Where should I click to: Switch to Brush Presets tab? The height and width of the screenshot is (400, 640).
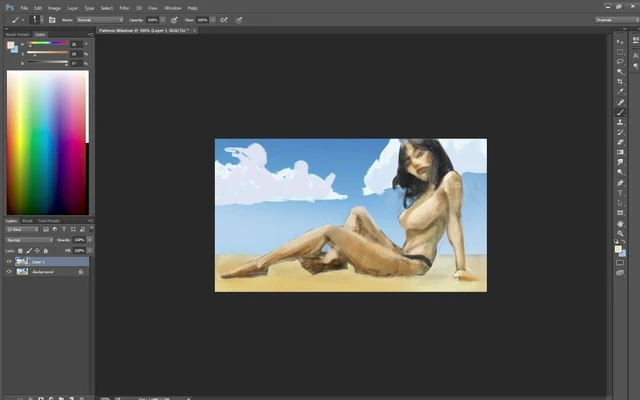coord(18,35)
